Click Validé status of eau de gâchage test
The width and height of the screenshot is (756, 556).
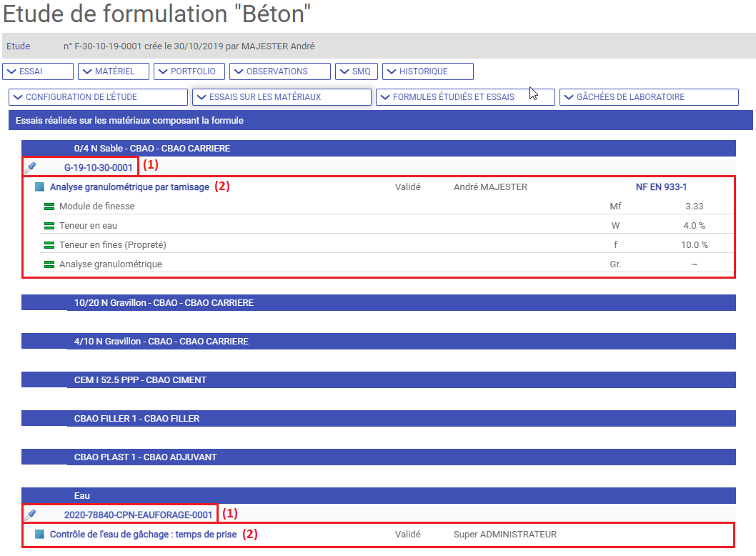[407, 534]
